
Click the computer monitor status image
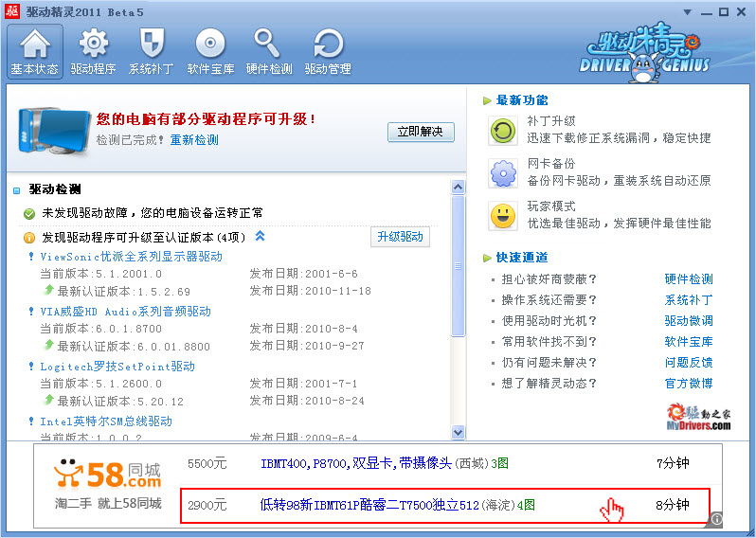[x=54, y=130]
